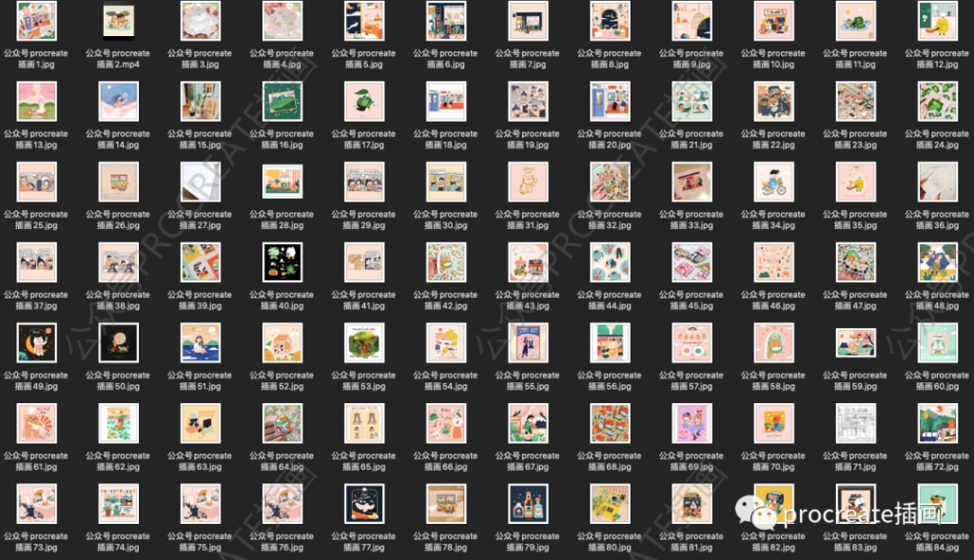Click the 插画 49.jpg dark thumbnail
This screenshot has width=974, height=560.
[36, 342]
